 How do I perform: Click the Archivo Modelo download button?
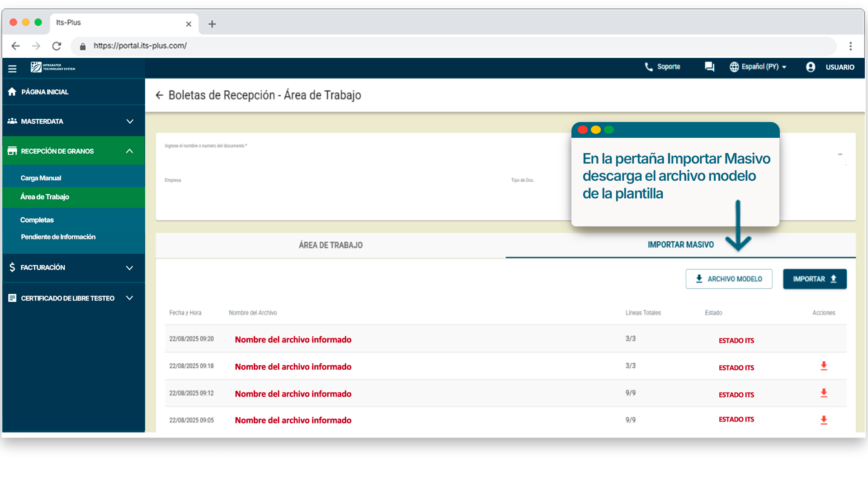pyautogui.click(x=729, y=279)
